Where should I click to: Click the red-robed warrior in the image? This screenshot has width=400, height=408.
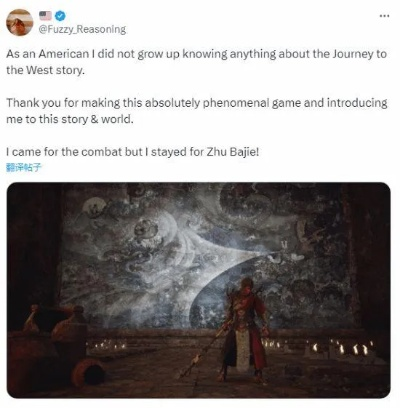[245, 330]
